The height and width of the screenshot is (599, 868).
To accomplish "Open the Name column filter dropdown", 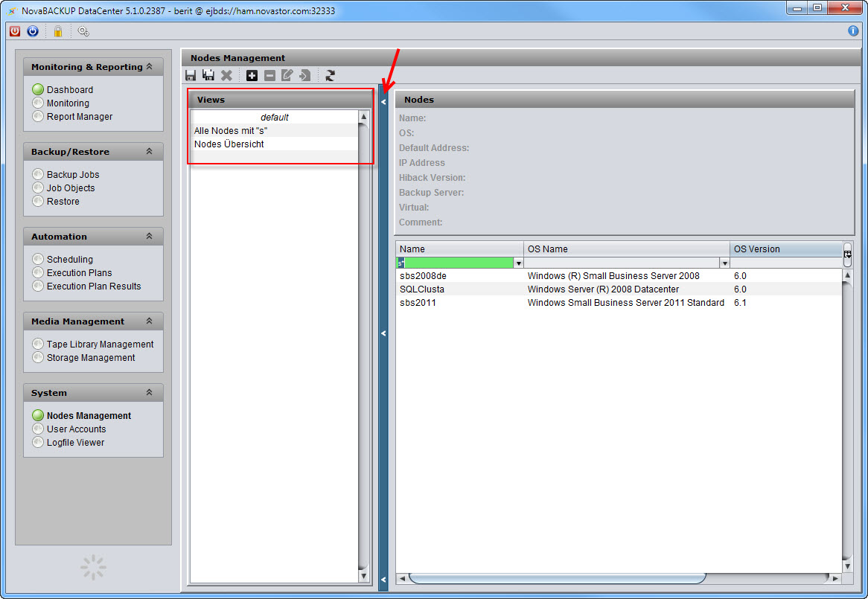I will 518,263.
